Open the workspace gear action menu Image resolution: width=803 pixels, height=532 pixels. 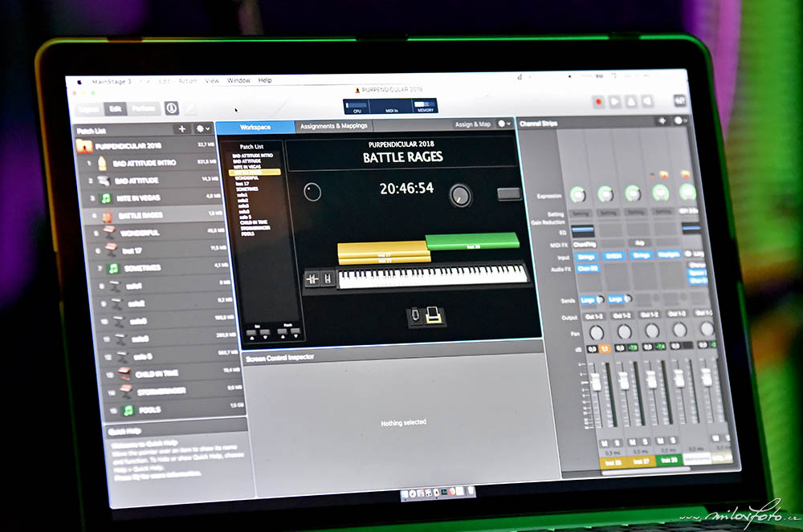[504, 124]
